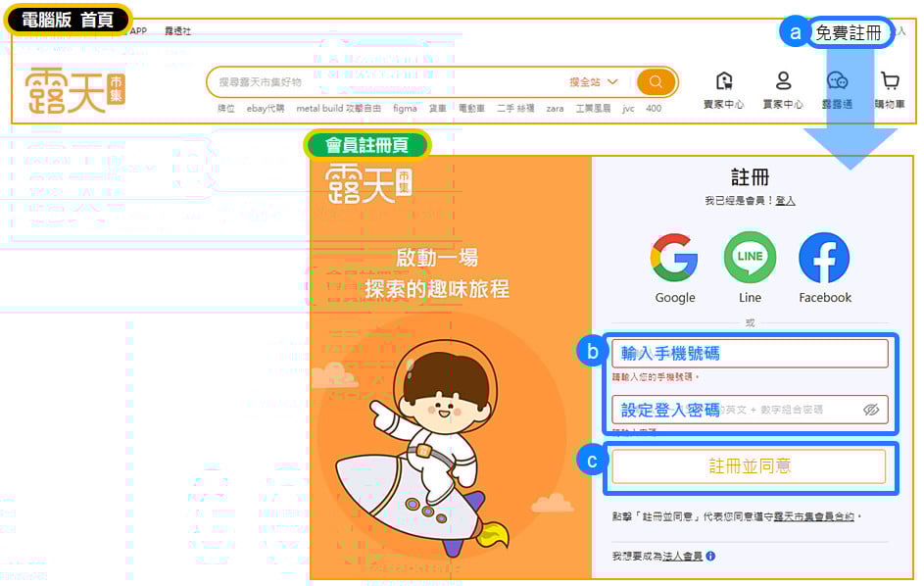Image resolution: width=924 pixels, height=586 pixels.
Task: Click the 露天市集 logo in header
Action: [74, 90]
